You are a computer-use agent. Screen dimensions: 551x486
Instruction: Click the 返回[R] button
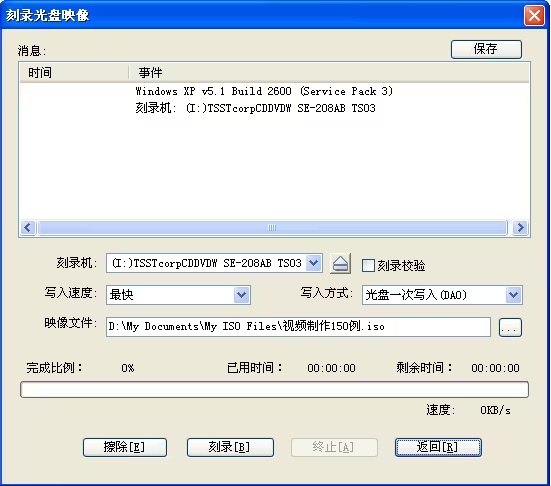(x=438, y=447)
